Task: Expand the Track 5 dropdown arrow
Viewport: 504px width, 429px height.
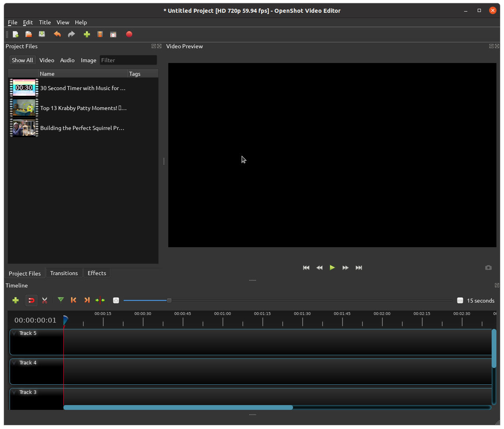Action: click(x=14, y=333)
